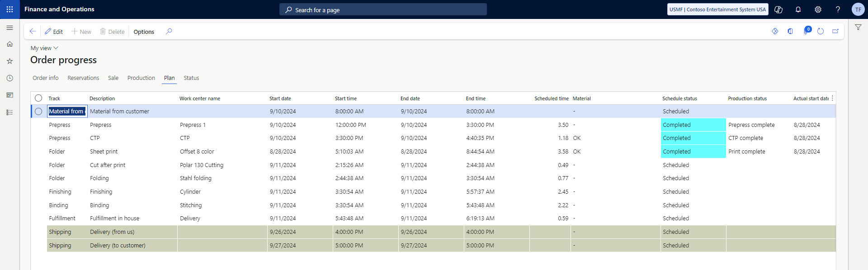Open Favorites star in the sidebar
The image size is (868, 270).
[9, 61]
